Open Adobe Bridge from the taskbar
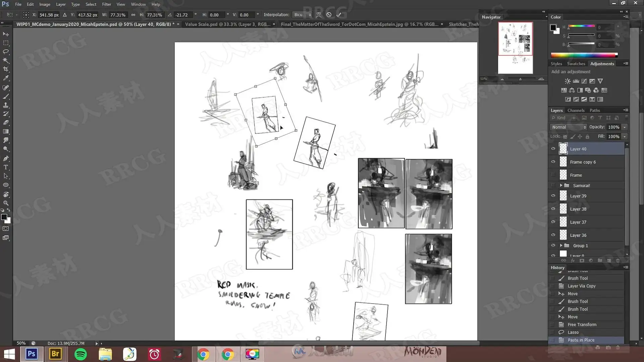The width and height of the screenshot is (644, 362). pyautogui.click(x=55, y=354)
